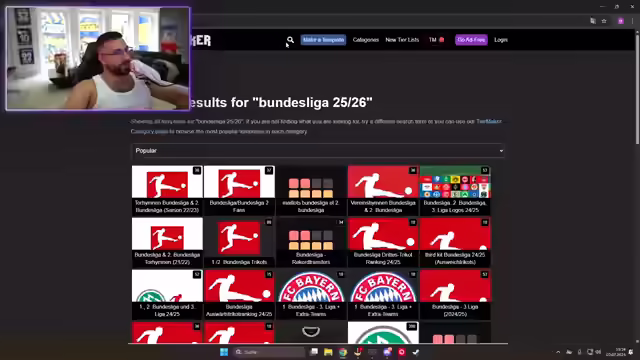Click the Windows taskbar search box
Image resolution: width=640 pixels, height=360 pixels.
(269, 352)
